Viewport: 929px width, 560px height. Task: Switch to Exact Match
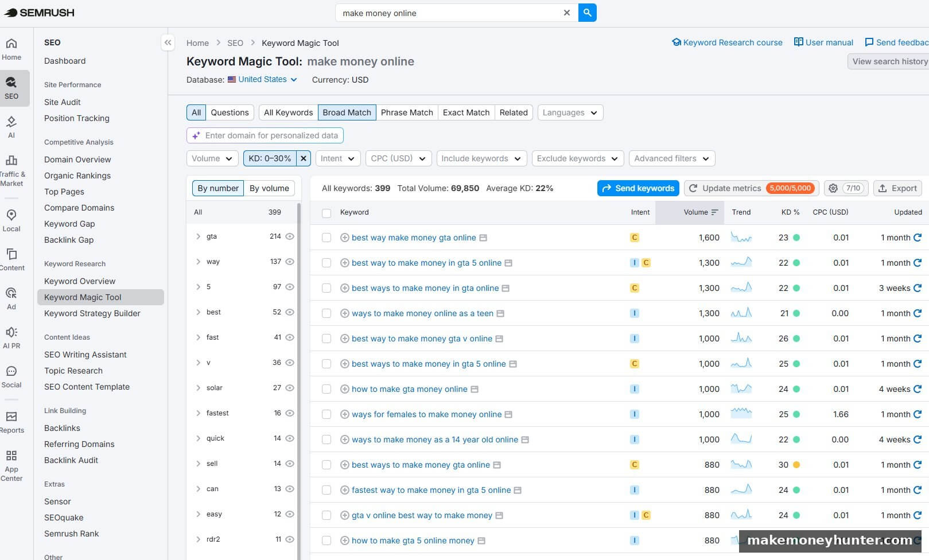tap(466, 112)
